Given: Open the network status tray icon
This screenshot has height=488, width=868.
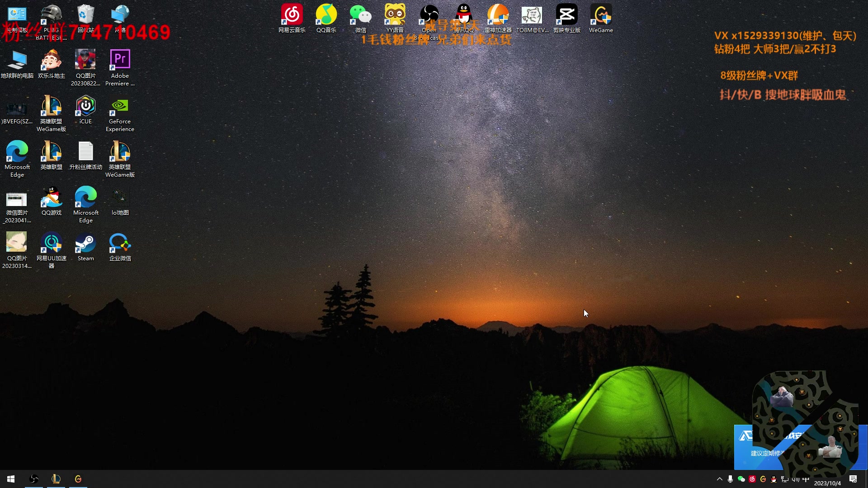Looking at the screenshot, I should 785,479.
